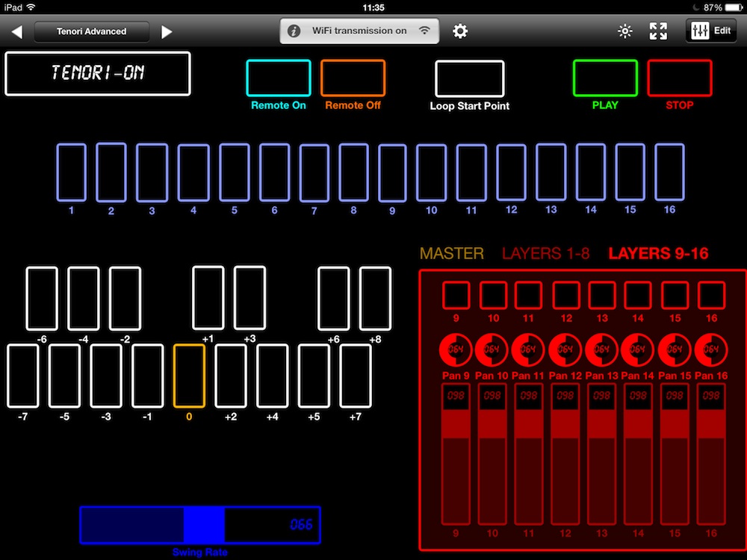This screenshot has height=560, width=747.
Task: Select step pad 14
Action: pos(591,172)
